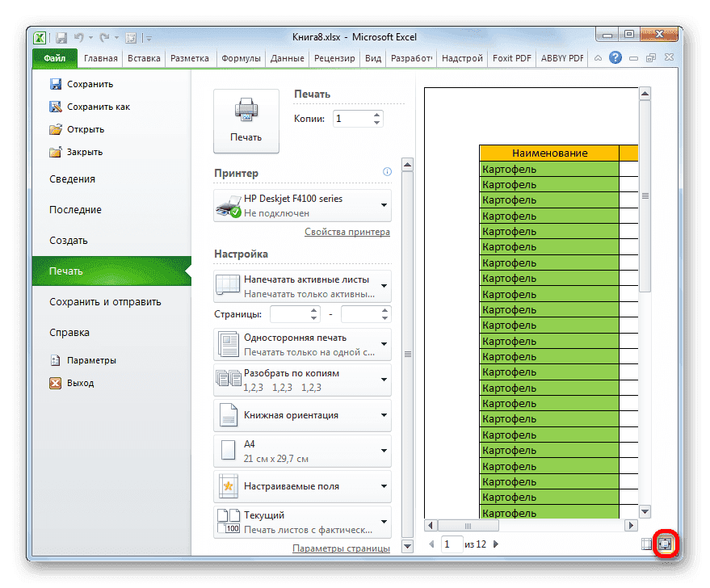Click the Redo arrow icon

point(103,37)
